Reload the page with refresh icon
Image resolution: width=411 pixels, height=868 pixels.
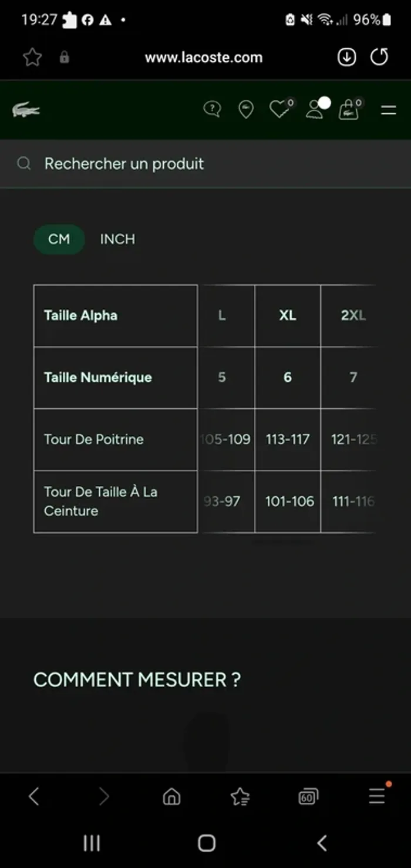379,57
